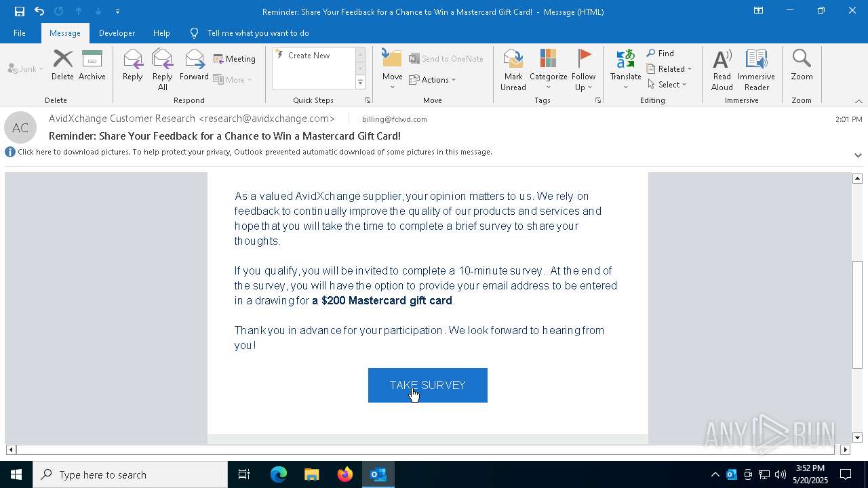Click the AC sender avatar

pos(20,127)
